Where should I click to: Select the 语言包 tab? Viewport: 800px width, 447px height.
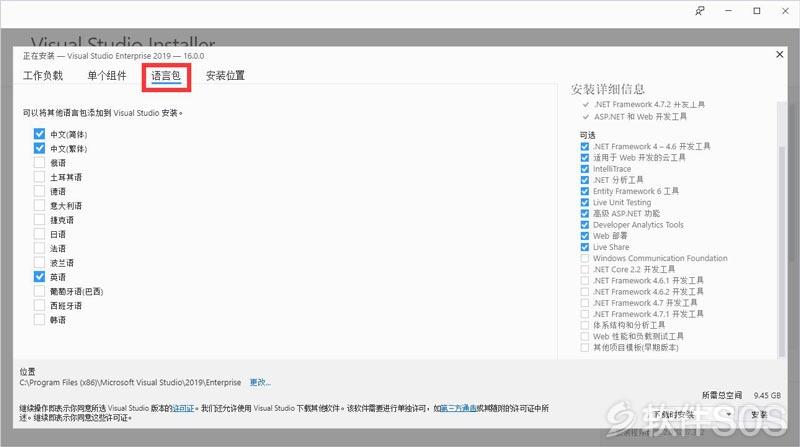coord(166,76)
